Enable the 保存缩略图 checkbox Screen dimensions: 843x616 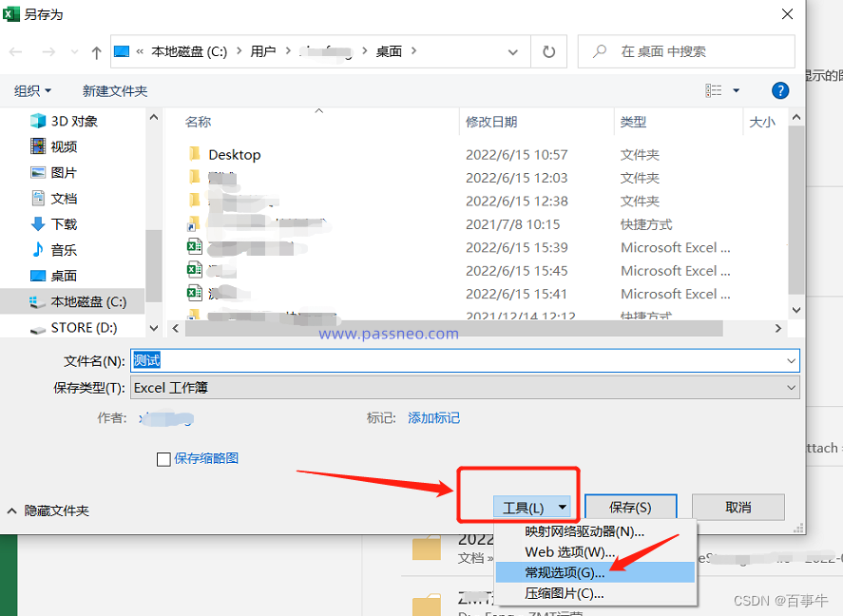point(163,459)
